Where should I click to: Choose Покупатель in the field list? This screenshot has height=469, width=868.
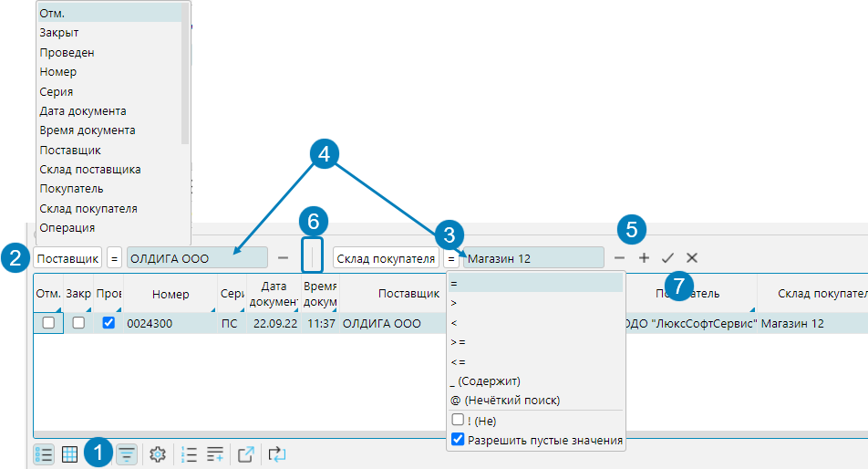point(109,189)
